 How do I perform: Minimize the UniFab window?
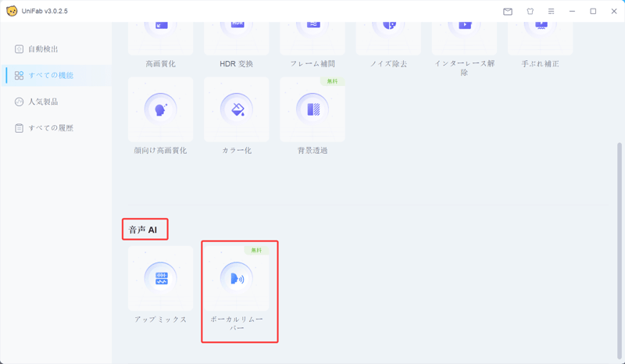(x=573, y=12)
